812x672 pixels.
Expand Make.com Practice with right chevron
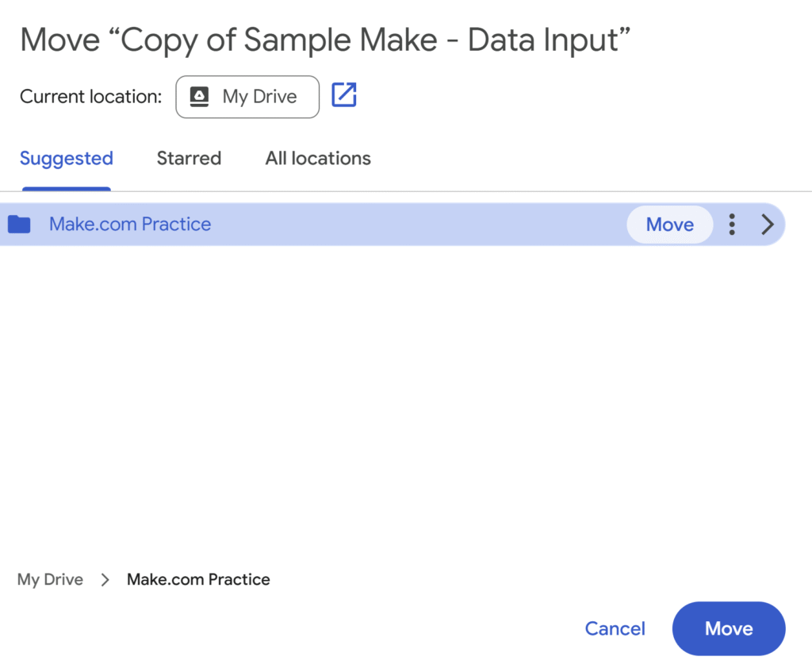click(x=767, y=225)
